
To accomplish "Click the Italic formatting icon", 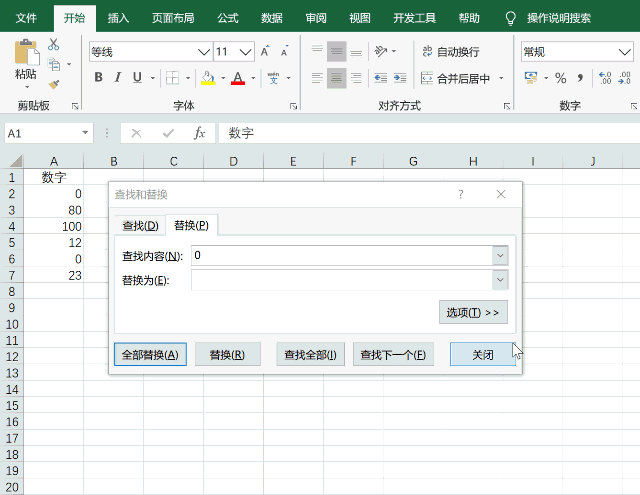I will [x=118, y=78].
